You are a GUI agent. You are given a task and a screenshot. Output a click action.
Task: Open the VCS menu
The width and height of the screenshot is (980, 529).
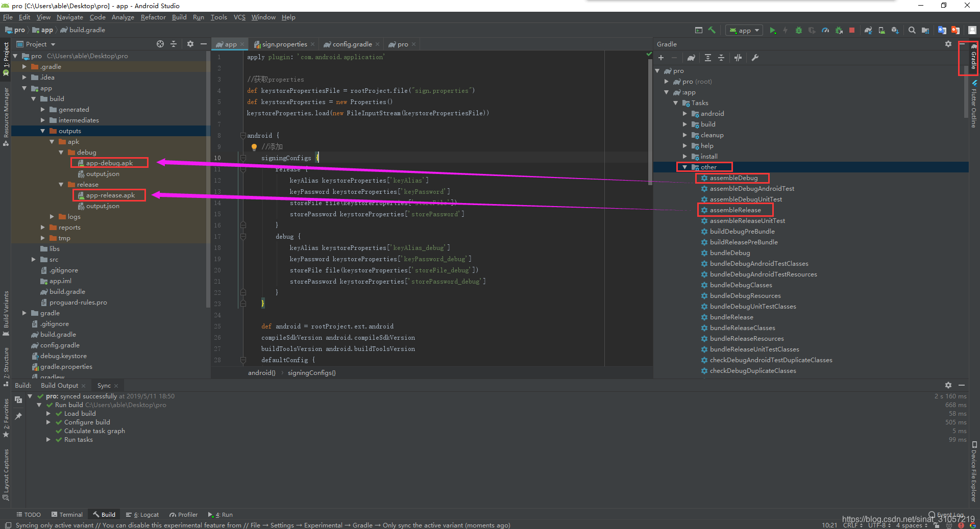[x=239, y=17]
